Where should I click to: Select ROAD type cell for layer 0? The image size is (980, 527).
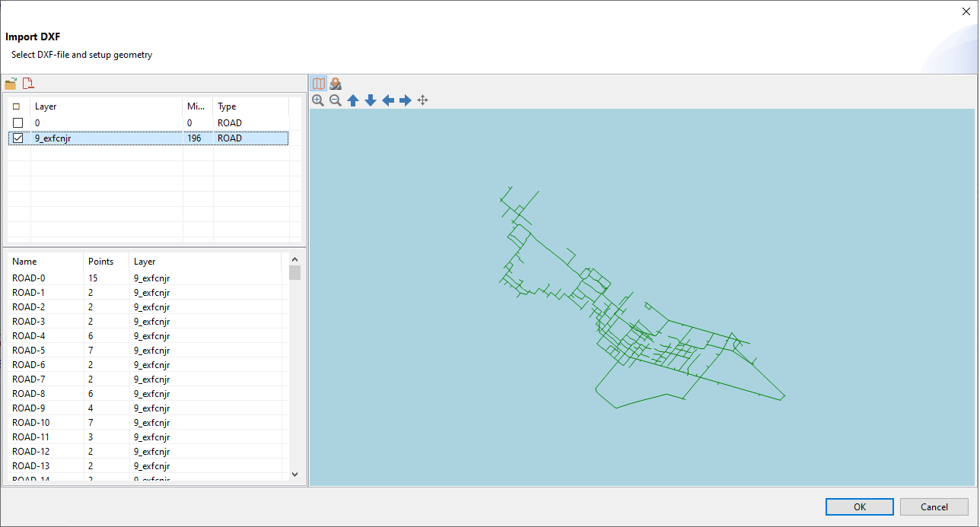coord(251,122)
